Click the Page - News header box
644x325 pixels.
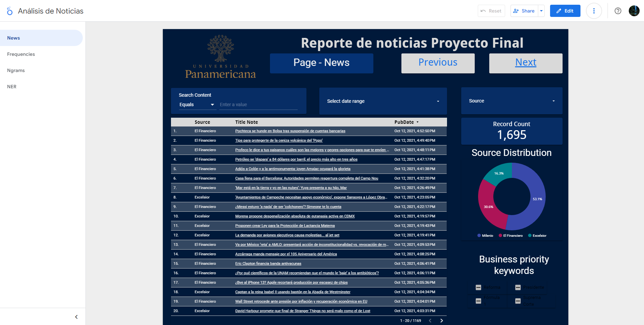tap(321, 63)
